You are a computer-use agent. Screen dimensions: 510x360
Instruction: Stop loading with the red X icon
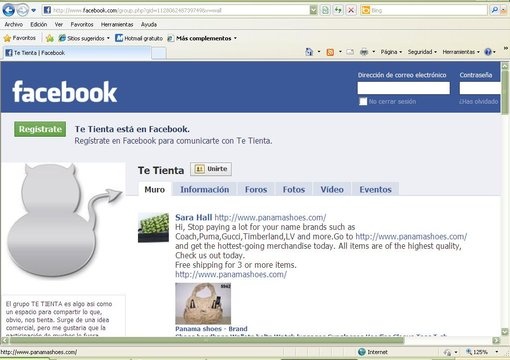(351, 10)
